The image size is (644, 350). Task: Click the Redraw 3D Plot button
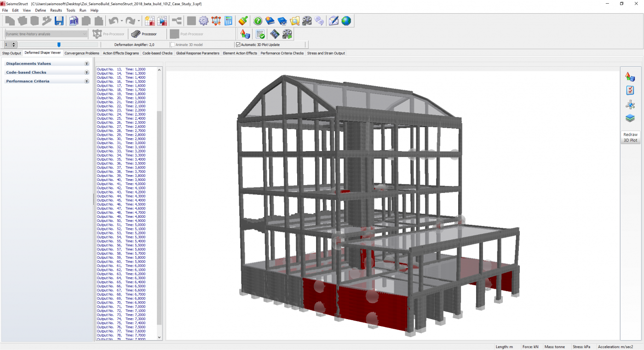[630, 137]
